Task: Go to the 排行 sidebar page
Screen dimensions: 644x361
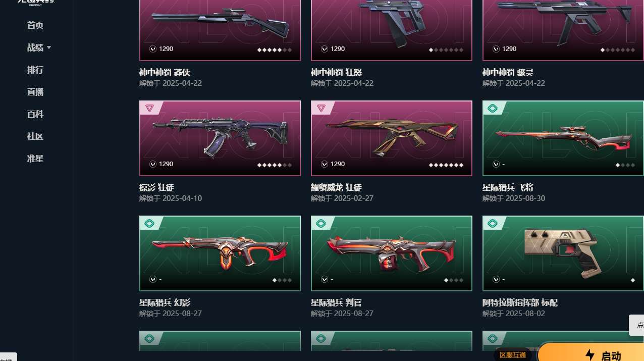Action: click(35, 70)
